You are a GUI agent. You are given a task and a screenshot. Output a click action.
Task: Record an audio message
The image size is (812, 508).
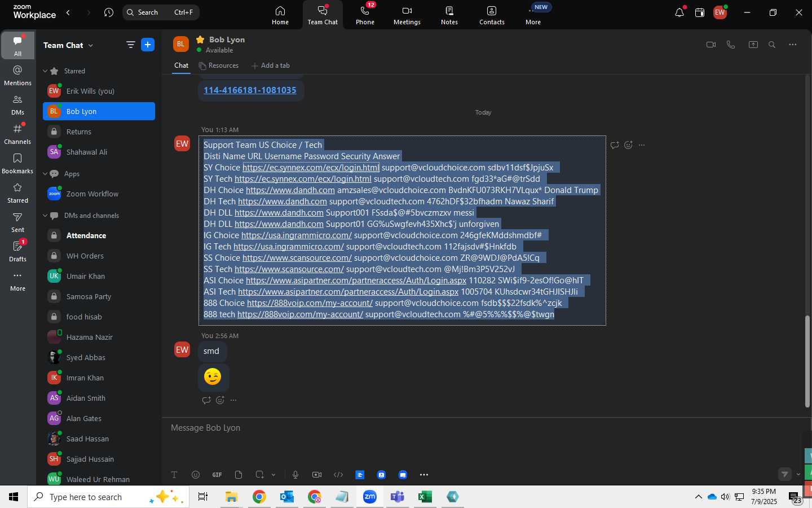coord(295,475)
